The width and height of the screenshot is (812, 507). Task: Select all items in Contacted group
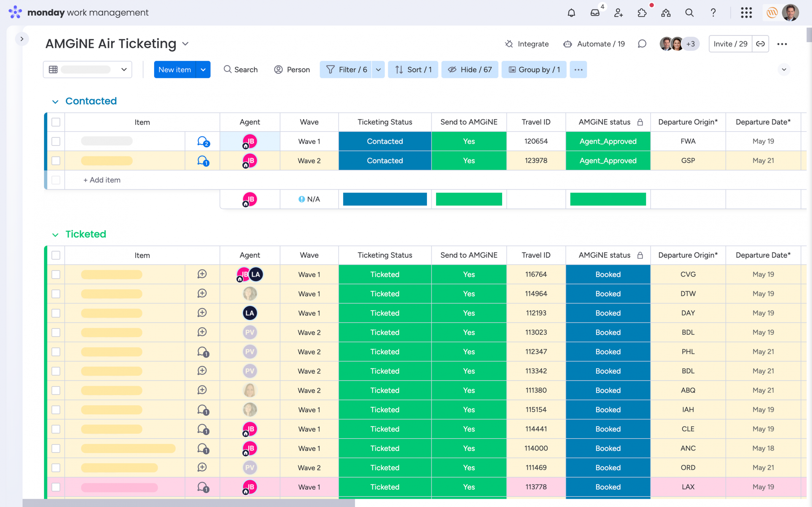tap(56, 122)
